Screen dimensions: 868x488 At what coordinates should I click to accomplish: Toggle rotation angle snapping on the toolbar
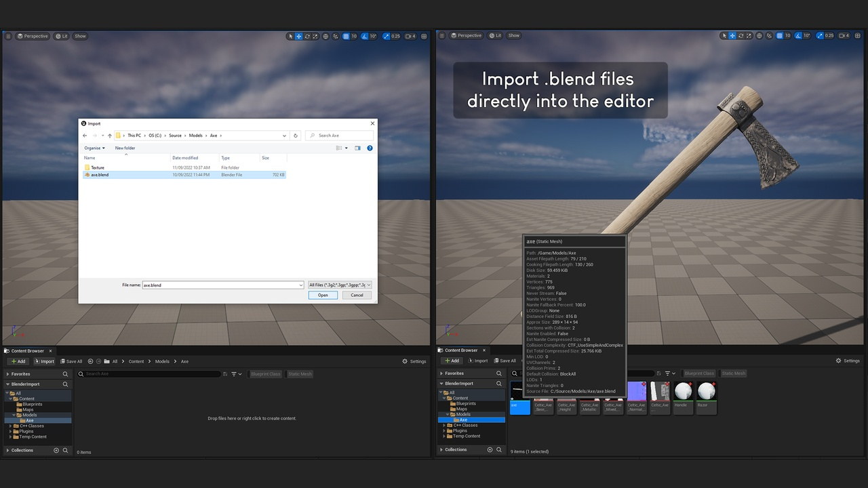coord(363,36)
